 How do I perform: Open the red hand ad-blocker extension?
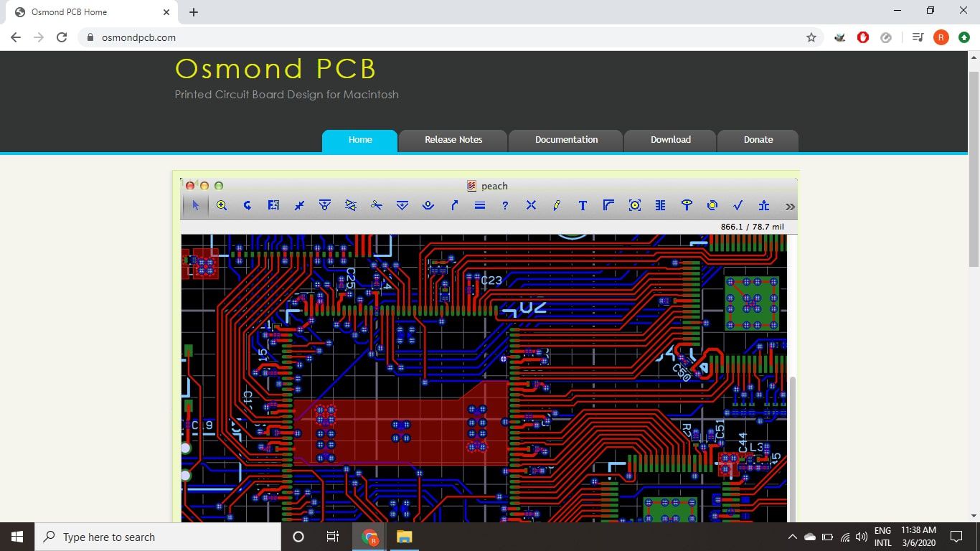[x=863, y=37]
